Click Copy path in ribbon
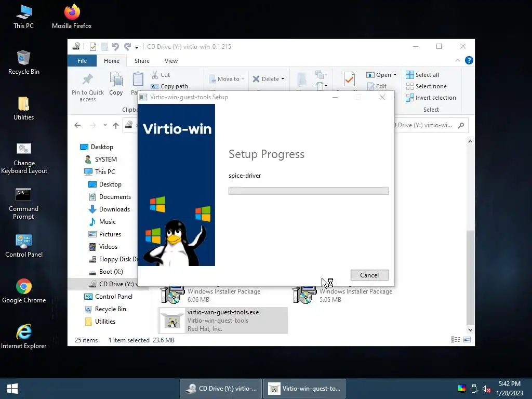This screenshot has width=532, height=399. (169, 86)
